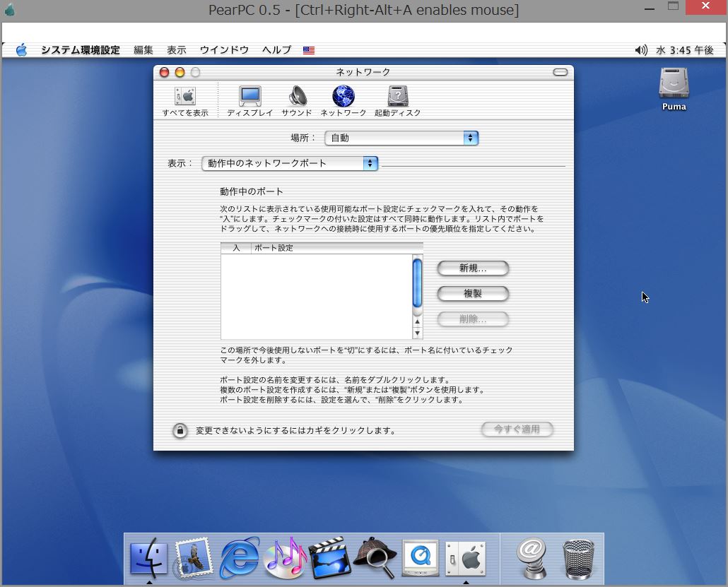This screenshot has width=728, height=587.
Task: Click the 複製 (Duplicate) button
Action: coord(473,293)
